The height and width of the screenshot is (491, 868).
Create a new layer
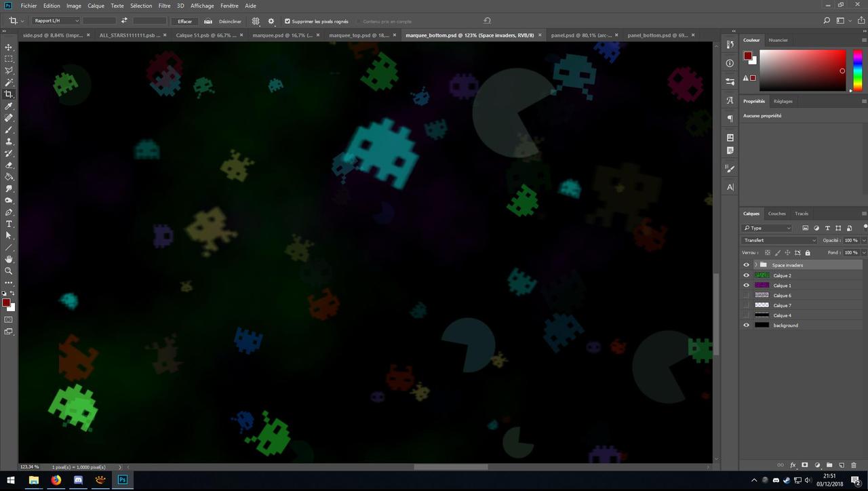[x=842, y=465]
